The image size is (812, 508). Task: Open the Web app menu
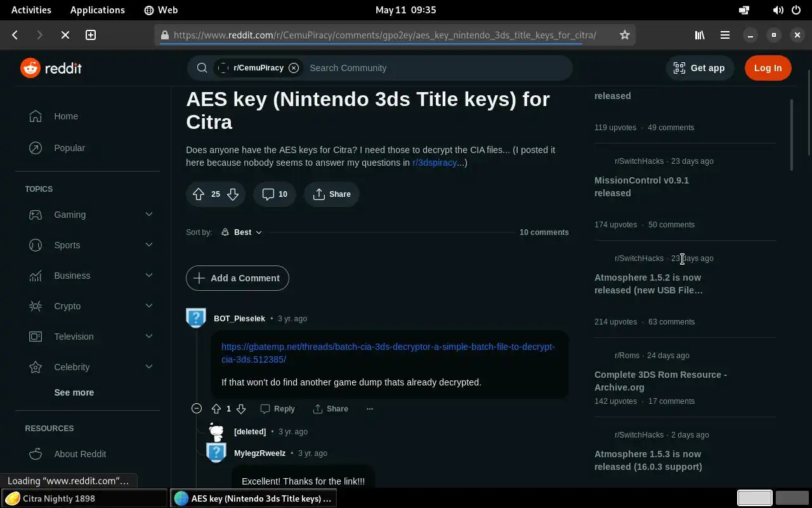tap(161, 10)
